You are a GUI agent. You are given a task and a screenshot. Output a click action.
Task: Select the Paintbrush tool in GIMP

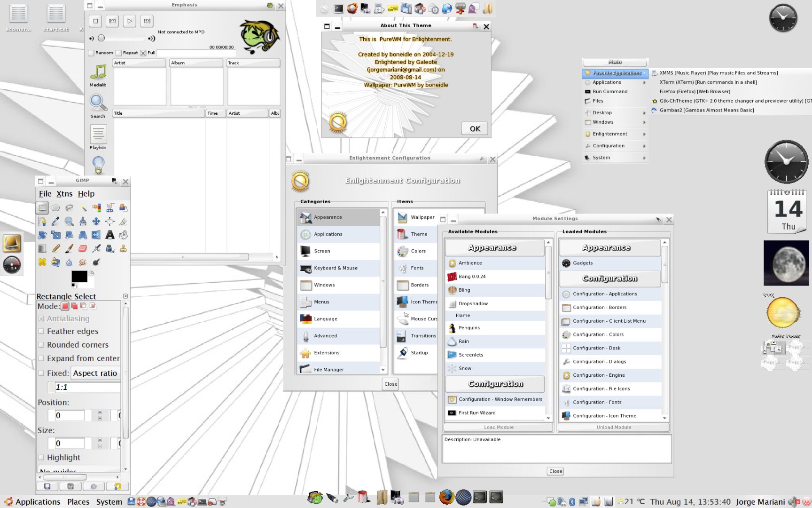[x=69, y=248]
